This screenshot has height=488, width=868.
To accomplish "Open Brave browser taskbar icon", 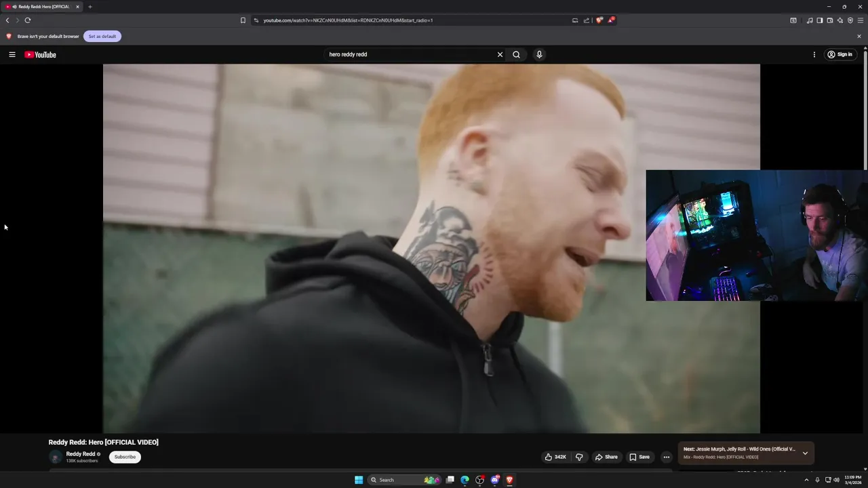I will pyautogui.click(x=510, y=480).
